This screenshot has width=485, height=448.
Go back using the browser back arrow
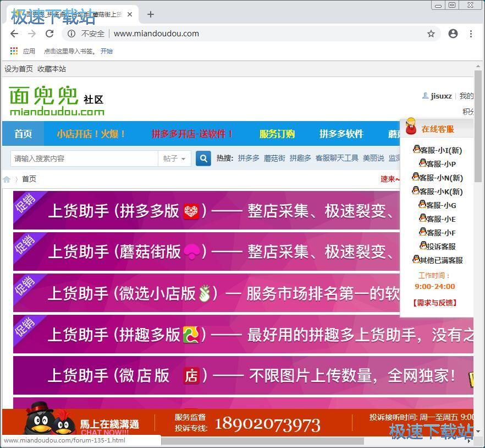(14, 34)
